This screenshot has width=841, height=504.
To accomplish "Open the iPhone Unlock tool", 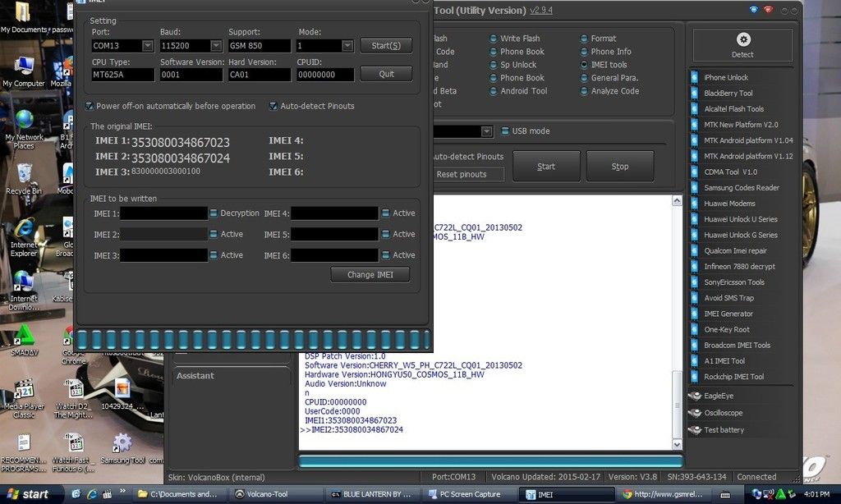I will coord(725,78).
